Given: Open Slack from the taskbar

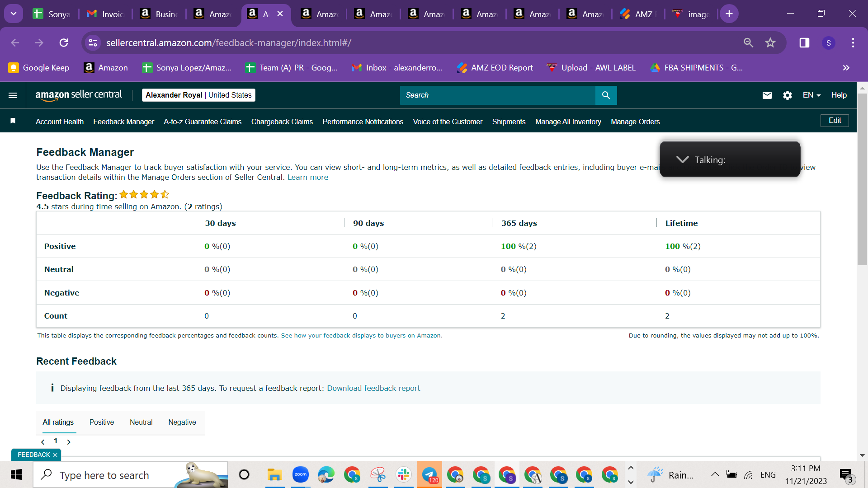Looking at the screenshot, I should coord(404,475).
